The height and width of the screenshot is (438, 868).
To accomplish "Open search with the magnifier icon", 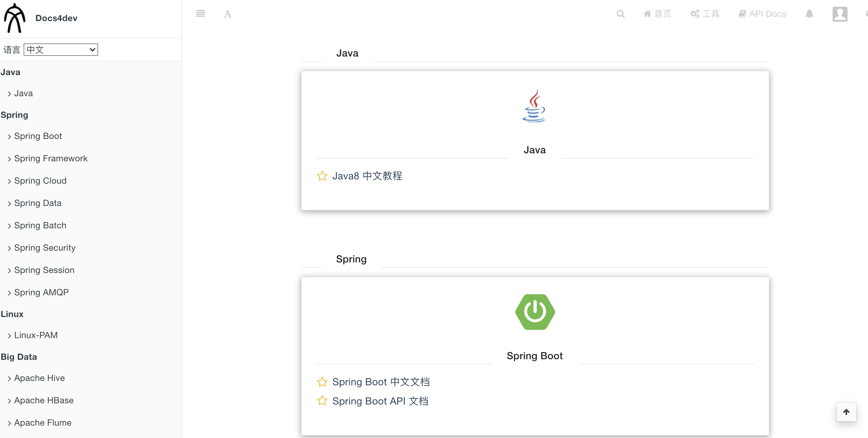I will [620, 14].
